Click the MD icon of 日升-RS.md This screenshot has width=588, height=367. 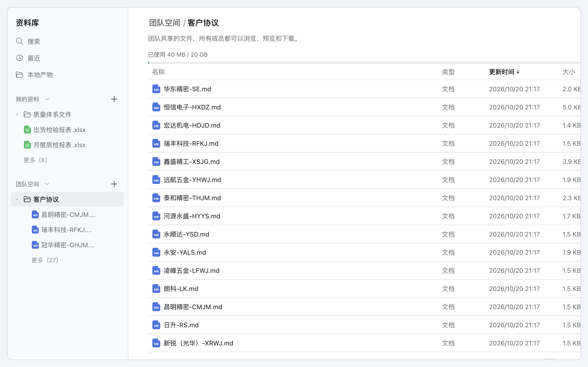(156, 325)
